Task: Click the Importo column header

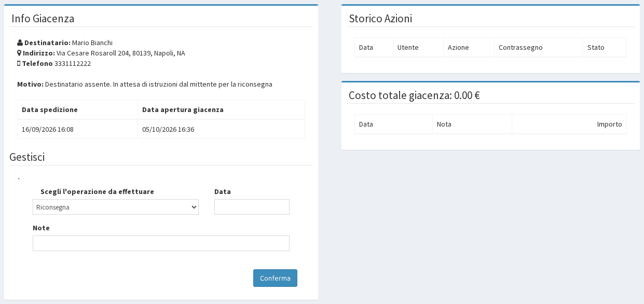Action: [x=569, y=124]
